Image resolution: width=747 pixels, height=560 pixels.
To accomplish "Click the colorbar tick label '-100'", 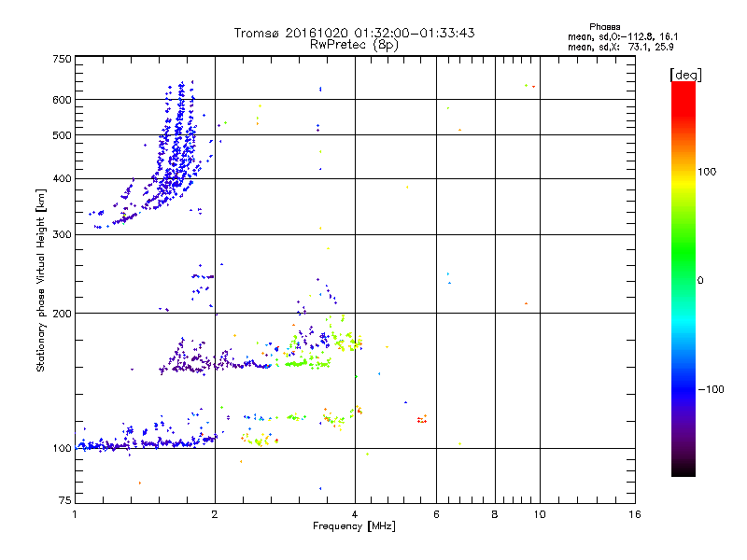I will [711, 389].
